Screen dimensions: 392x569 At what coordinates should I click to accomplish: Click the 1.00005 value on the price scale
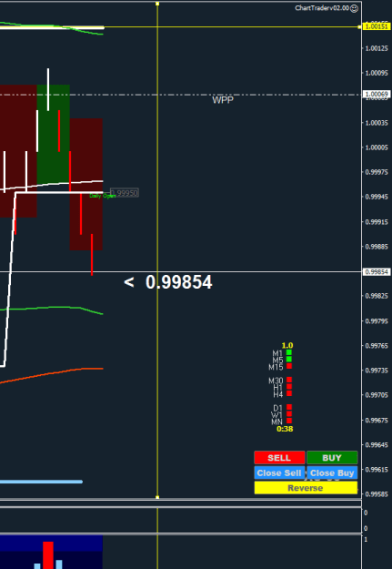pos(377,147)
